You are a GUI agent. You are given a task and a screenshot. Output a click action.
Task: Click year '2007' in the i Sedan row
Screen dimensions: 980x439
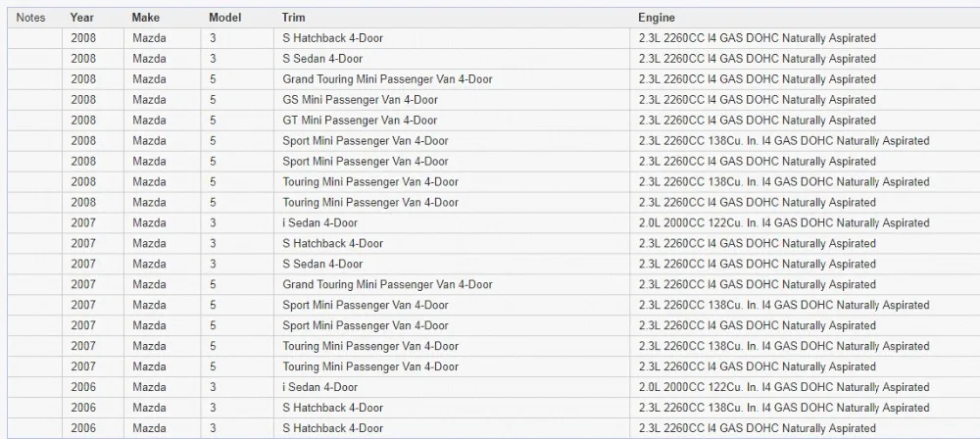93,222
